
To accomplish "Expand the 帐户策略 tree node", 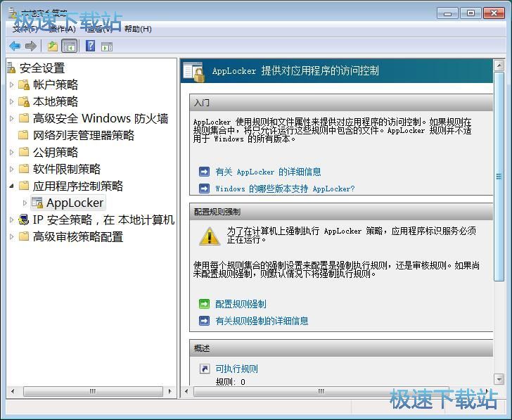I will (x=12, y=85).
